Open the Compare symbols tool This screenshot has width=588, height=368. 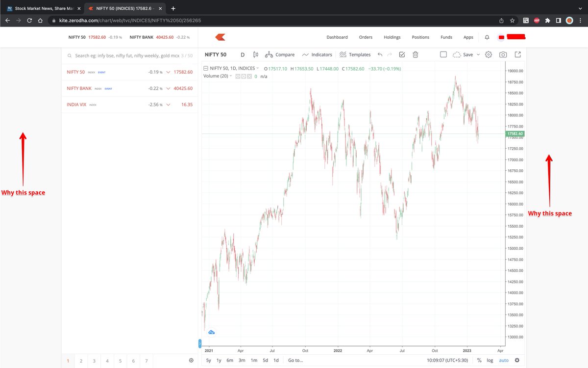point(280,54)
